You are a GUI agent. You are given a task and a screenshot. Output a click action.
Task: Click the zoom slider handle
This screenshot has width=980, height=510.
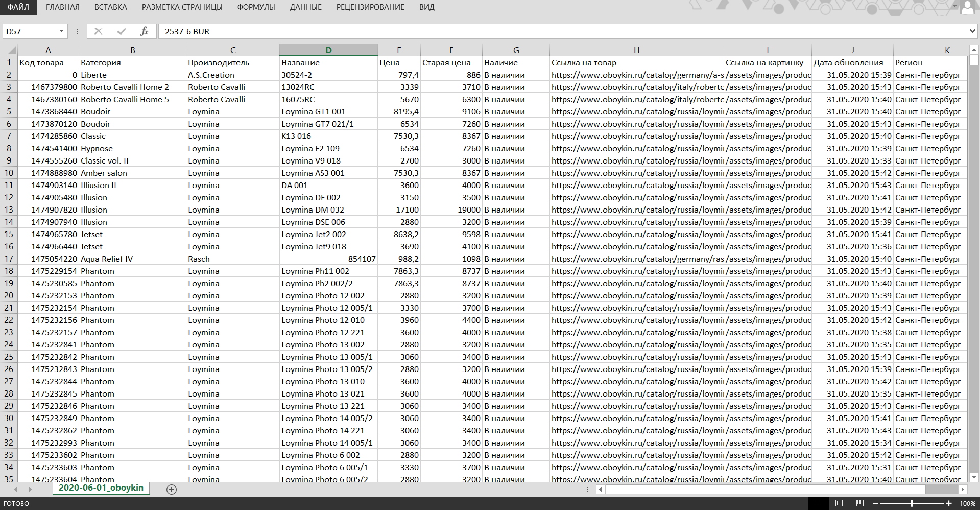pos(912,503)
